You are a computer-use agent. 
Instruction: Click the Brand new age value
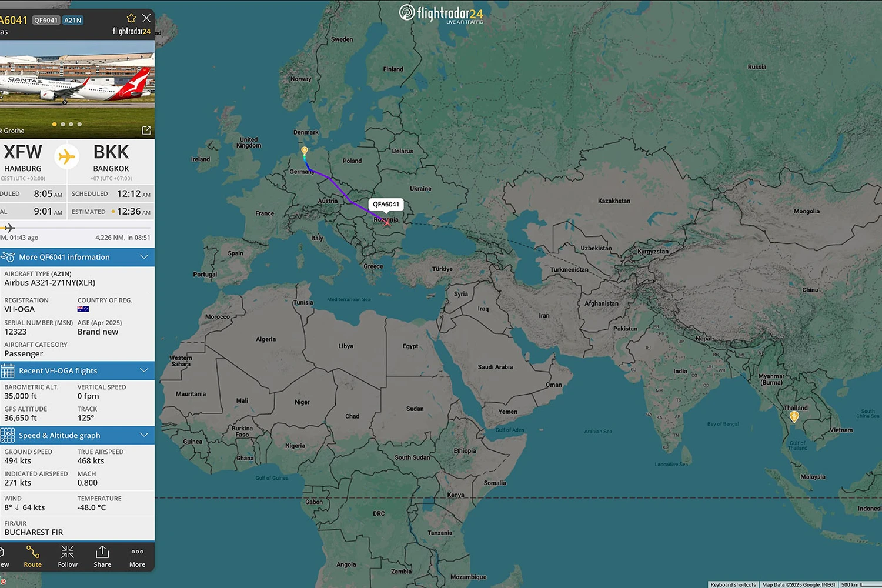tap(98, 332)
